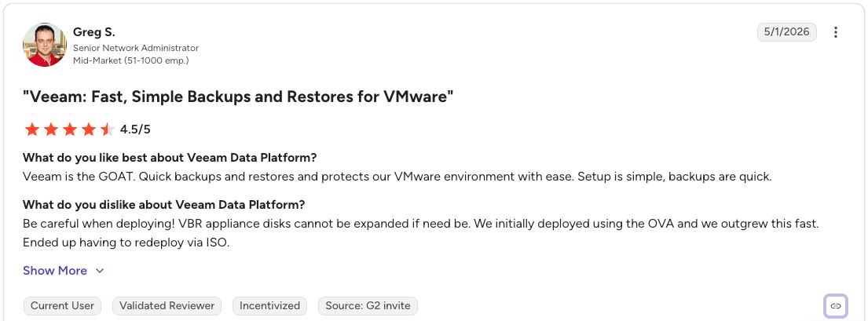Click the Show More link
The width and height of the screenshot is (868, 321).
pyautogui.click(x=55, y=271)
